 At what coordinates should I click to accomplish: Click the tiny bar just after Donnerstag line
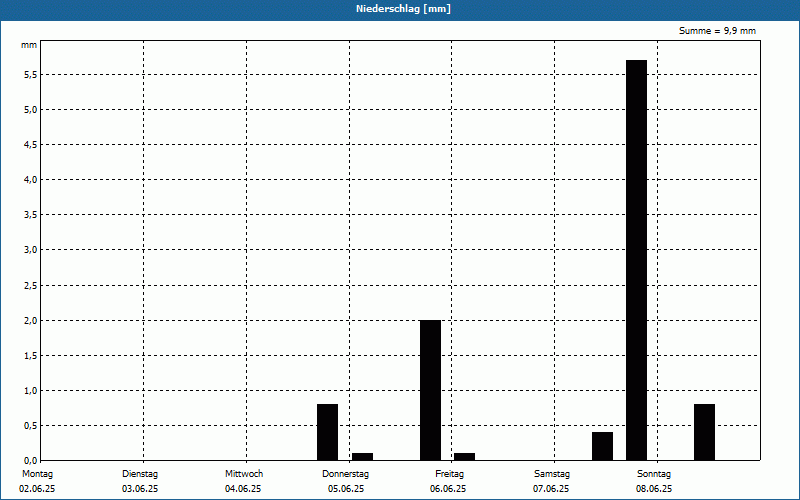click(x=362, y=457)
